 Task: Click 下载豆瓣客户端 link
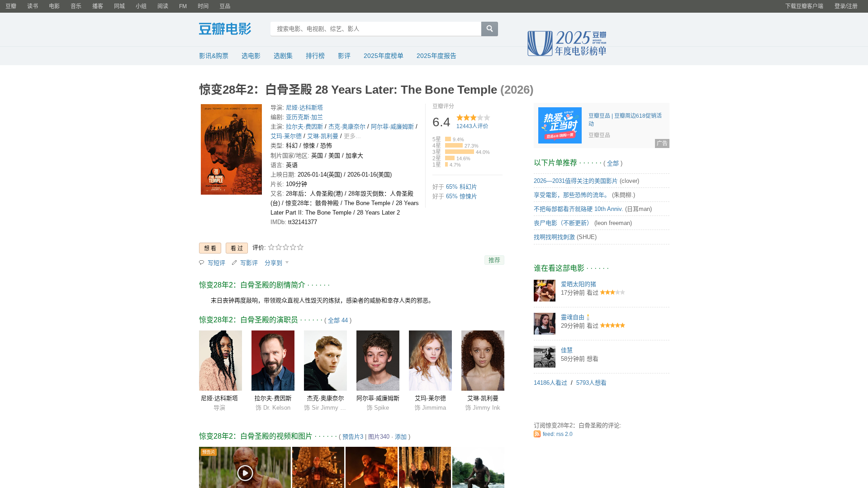[804, 6]
